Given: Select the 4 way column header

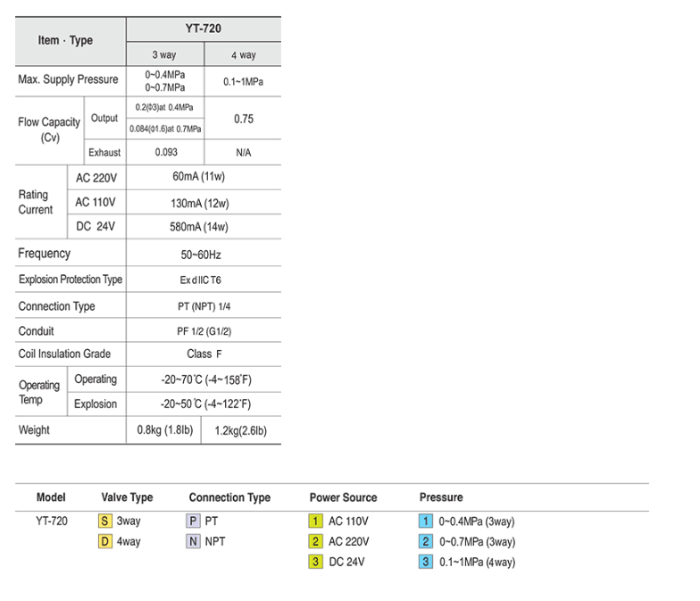Looking at the screenshot, I should click(x=243, y=54).
